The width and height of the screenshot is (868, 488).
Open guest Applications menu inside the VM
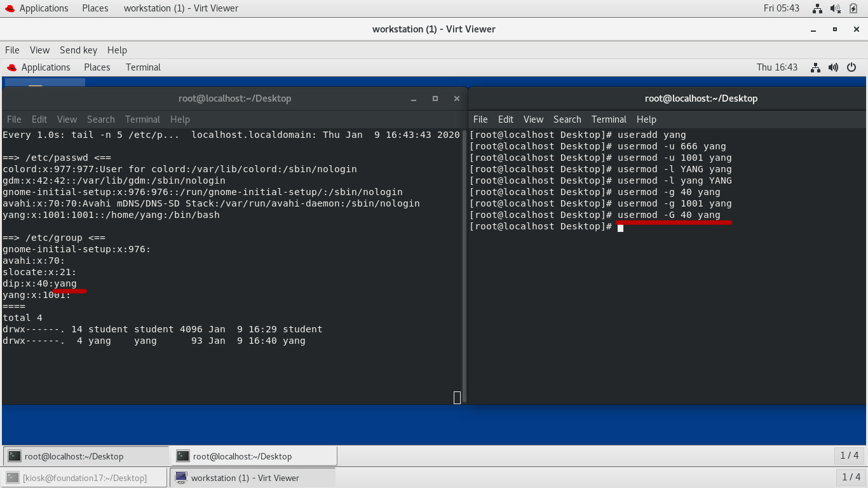38,67
